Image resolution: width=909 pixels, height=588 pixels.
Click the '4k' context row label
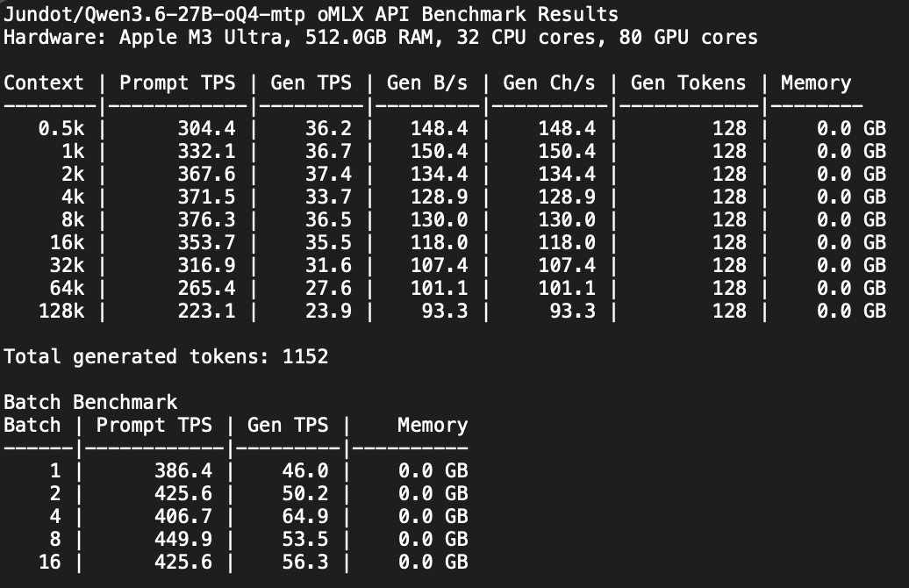point(73,197)
